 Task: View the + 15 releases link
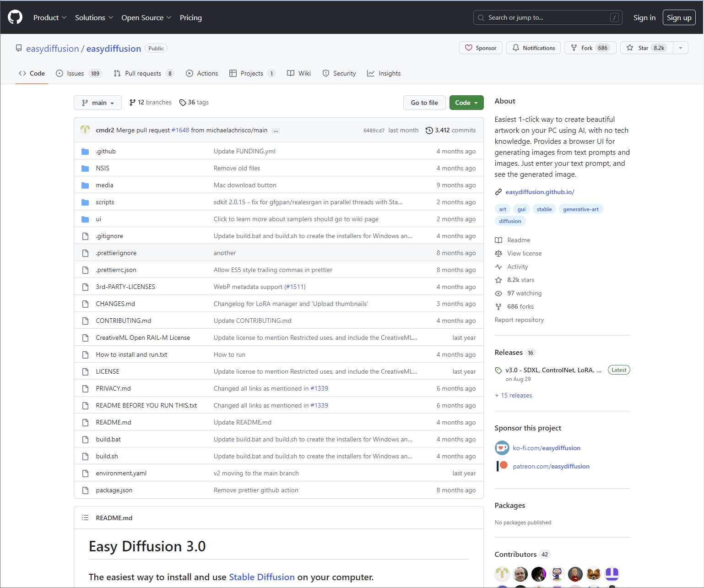513,395
